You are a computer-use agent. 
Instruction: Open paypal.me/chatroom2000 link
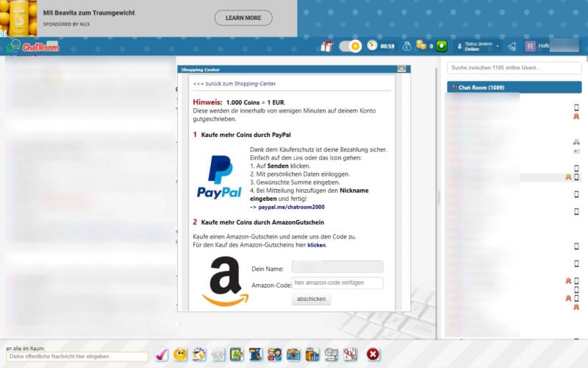[x=291, y=207]
